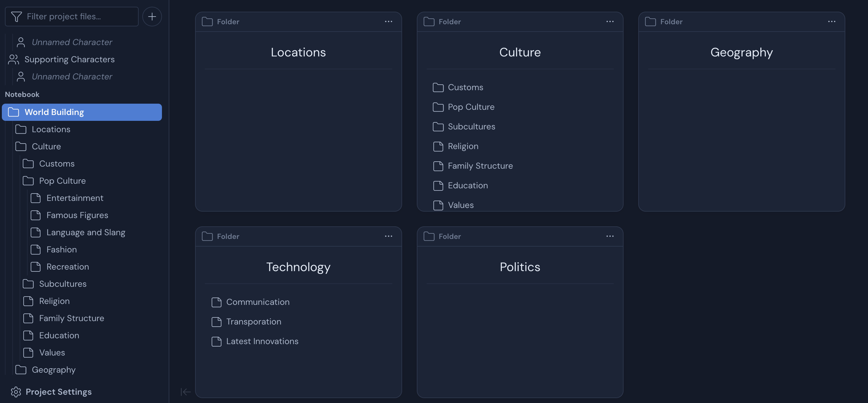868x403 pixels.
Task: Click the Notebook section heading
Action: [x=22, y=94]
